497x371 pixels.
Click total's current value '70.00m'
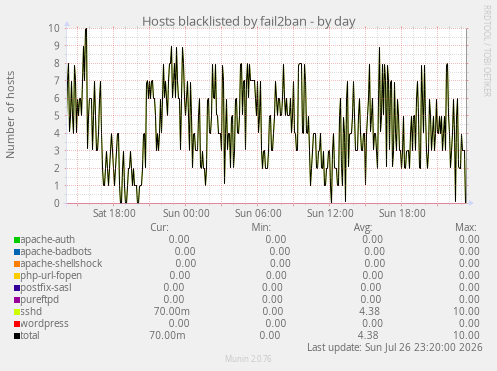[167, 336]
